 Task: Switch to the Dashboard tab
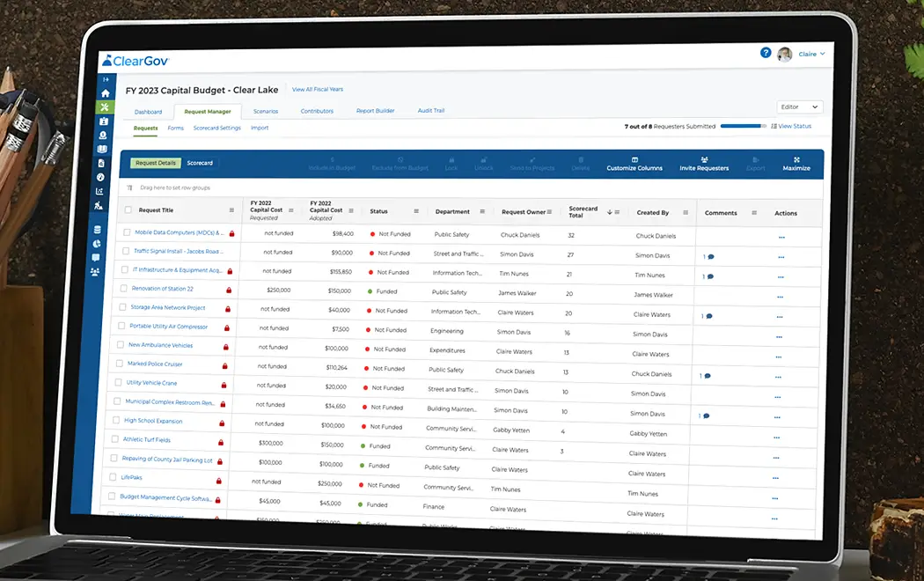point(148,112)
